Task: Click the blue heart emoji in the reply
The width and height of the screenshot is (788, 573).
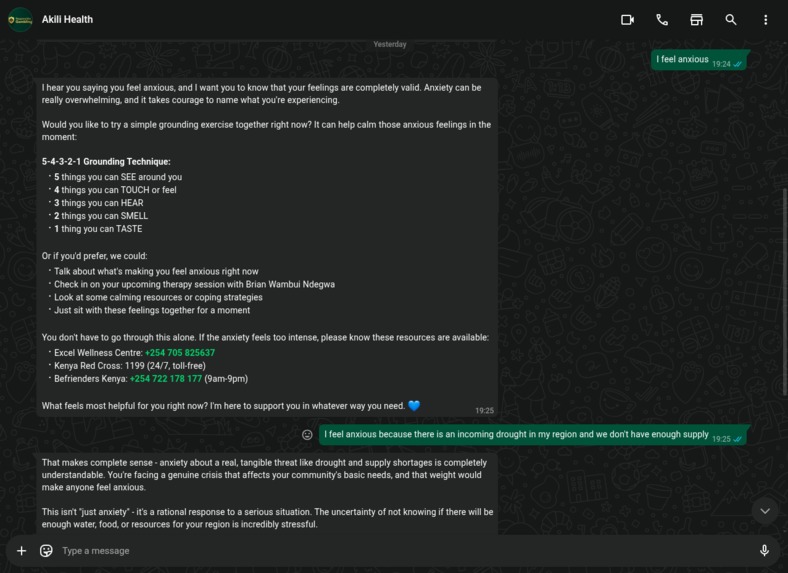Action: pyautogui.click(x=414, y=406)
